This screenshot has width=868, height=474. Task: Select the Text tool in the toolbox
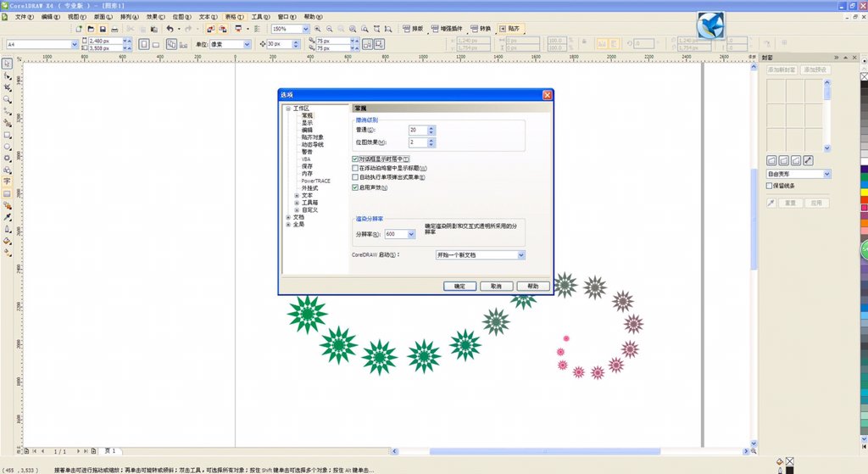click(x=7, y=181)
